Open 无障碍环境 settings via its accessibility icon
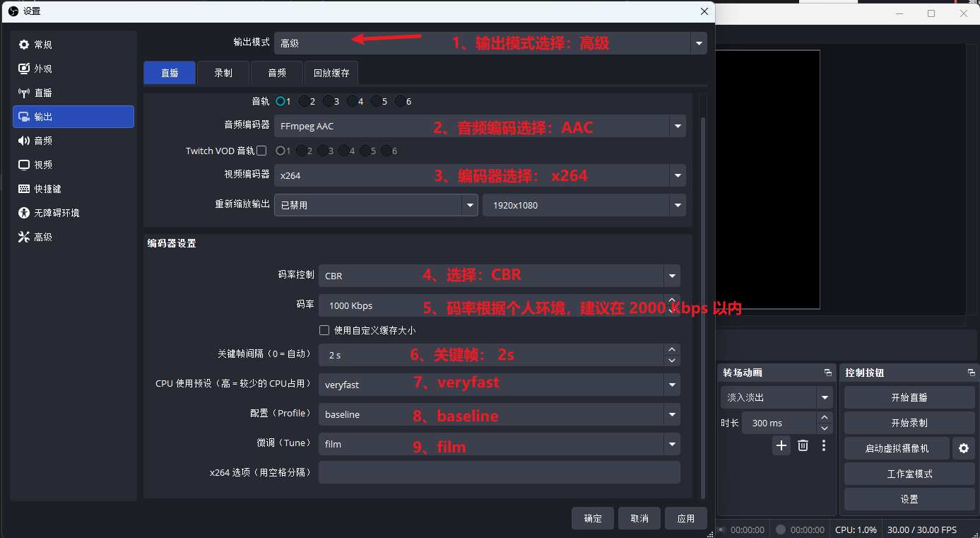Screen dimensions: 980x538 click(x=24, y=213)
